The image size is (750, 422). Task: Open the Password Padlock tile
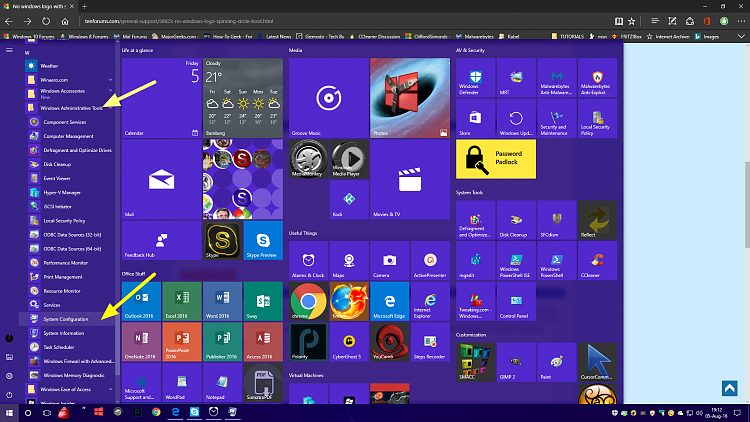(496, 159)
